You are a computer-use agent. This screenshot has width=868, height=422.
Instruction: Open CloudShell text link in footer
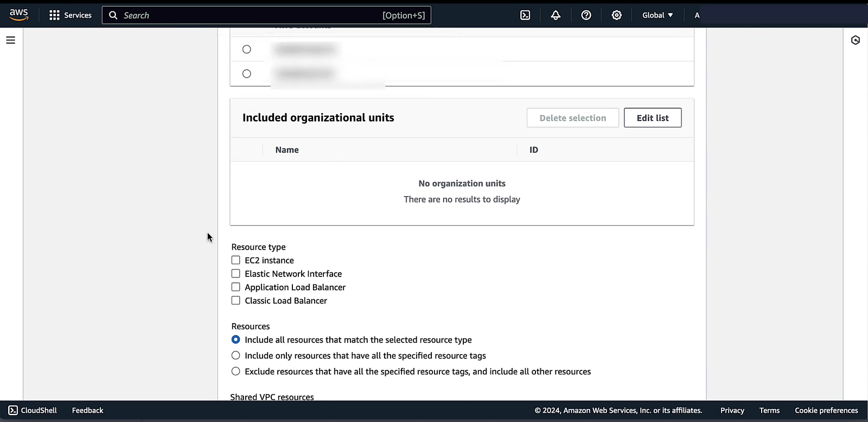pyautogui.click(x=39, y=411)
